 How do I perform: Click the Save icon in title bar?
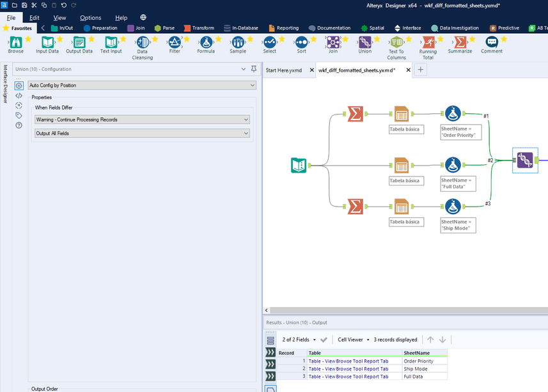[x=24, y=5]
